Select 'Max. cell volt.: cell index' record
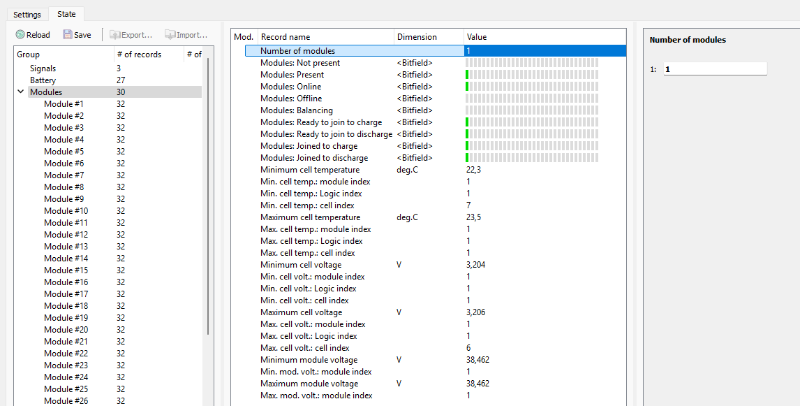The height and width of the screenshot is (406, 800). point(305,348)
